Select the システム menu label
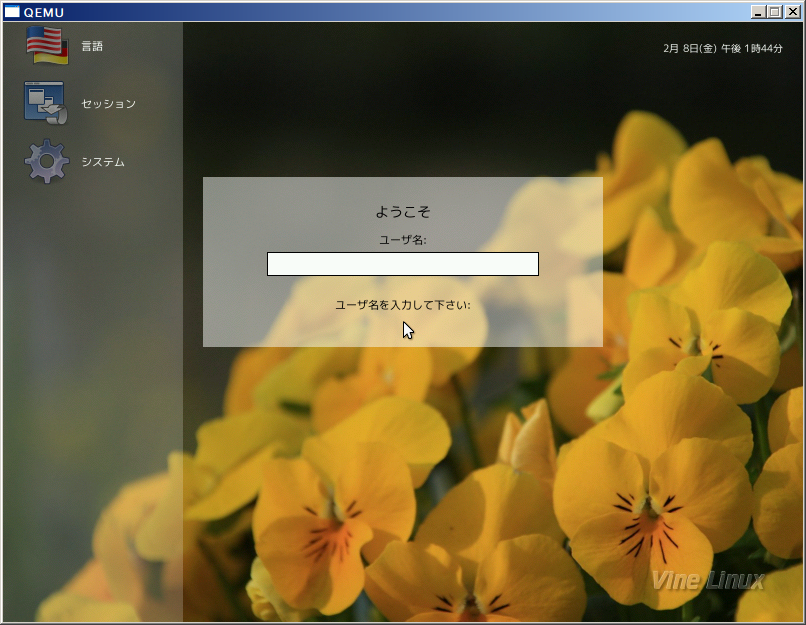The width and height of the screenshot is (806, 625). click(103, 162)
